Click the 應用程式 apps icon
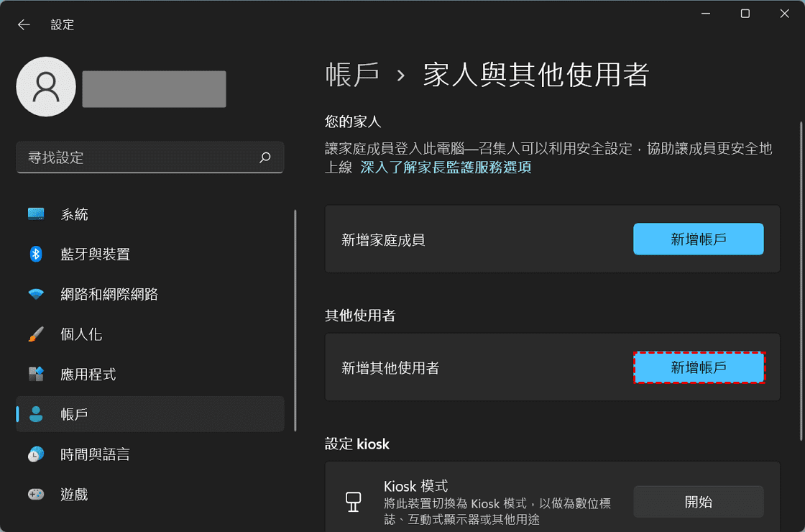The height and width of the screenshot is (532, 805). coord(36,375)
